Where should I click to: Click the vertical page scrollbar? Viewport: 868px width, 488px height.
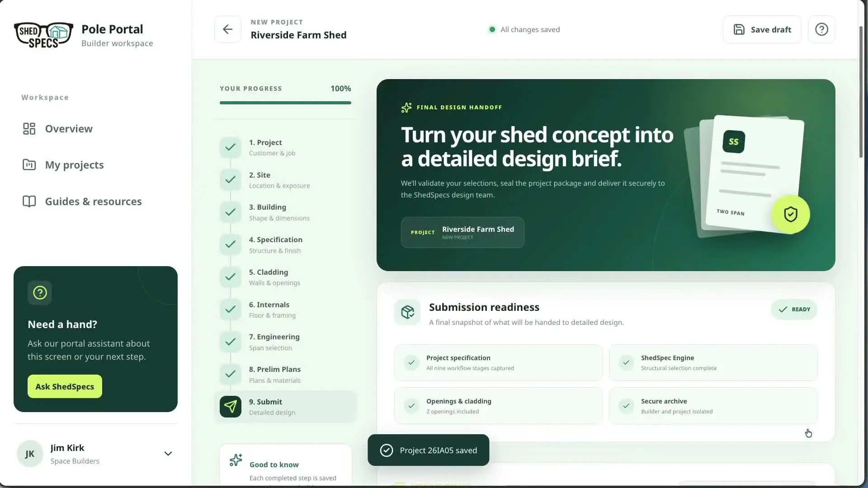[x=861, y=92]
